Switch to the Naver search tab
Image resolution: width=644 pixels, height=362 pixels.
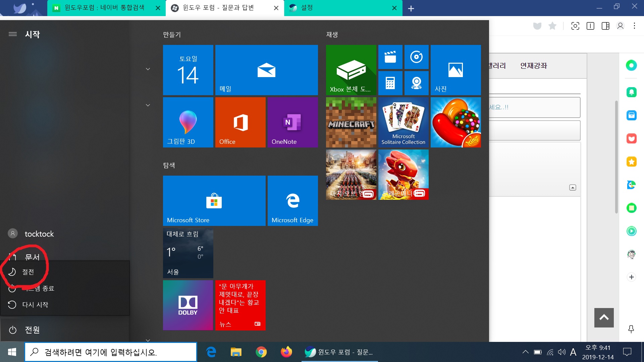[107, 8]
